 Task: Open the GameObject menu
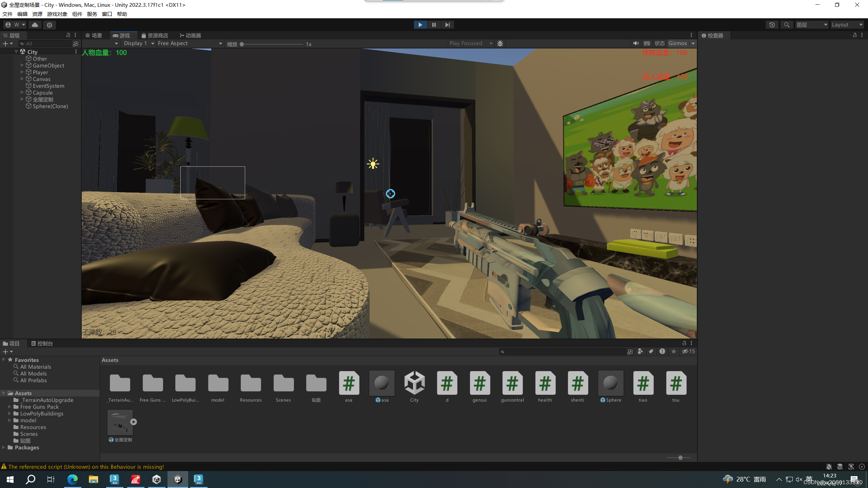coord(57,14)
